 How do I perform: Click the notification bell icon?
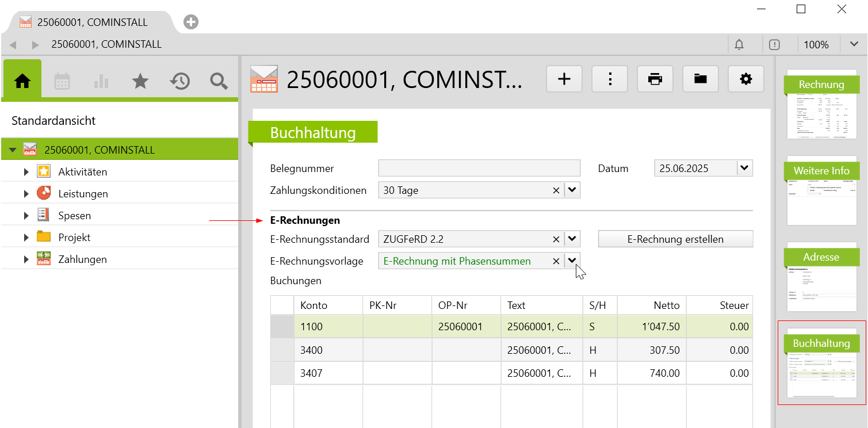point(739,45)
